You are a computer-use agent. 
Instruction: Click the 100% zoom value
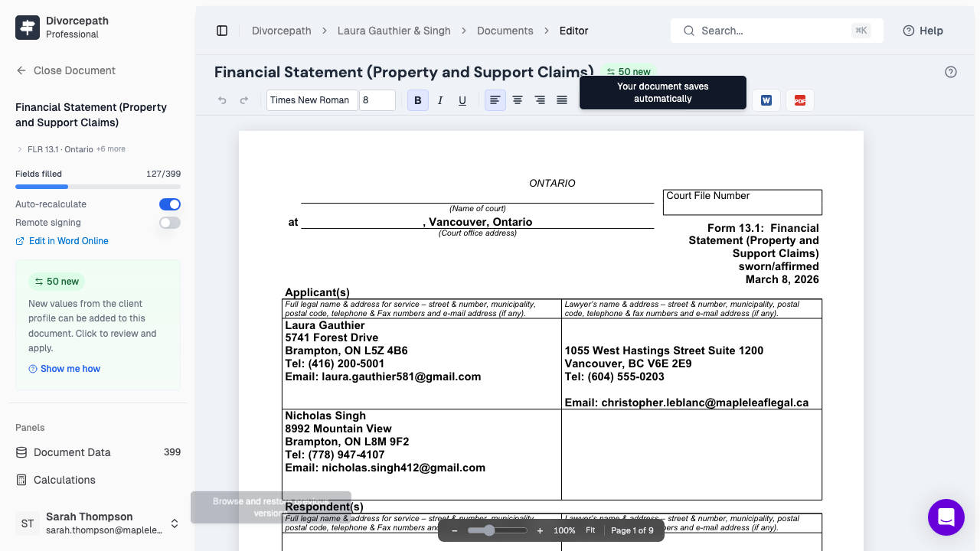tap(564, 530)
